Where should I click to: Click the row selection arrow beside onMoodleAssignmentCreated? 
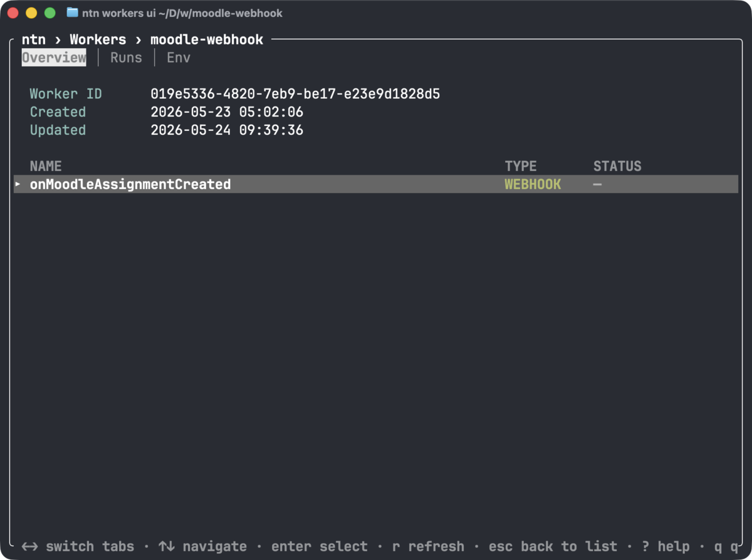pyautogui.click(x=18, y=184)
